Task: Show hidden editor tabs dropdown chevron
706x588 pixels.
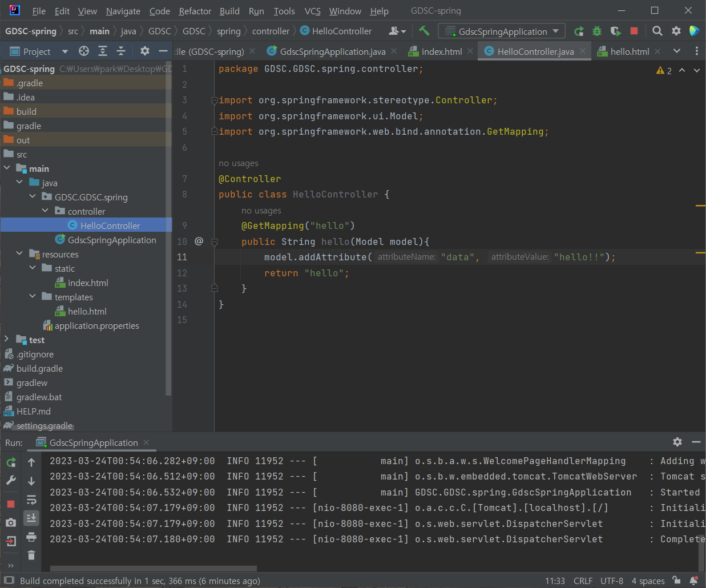Action: tap(677, 51)
